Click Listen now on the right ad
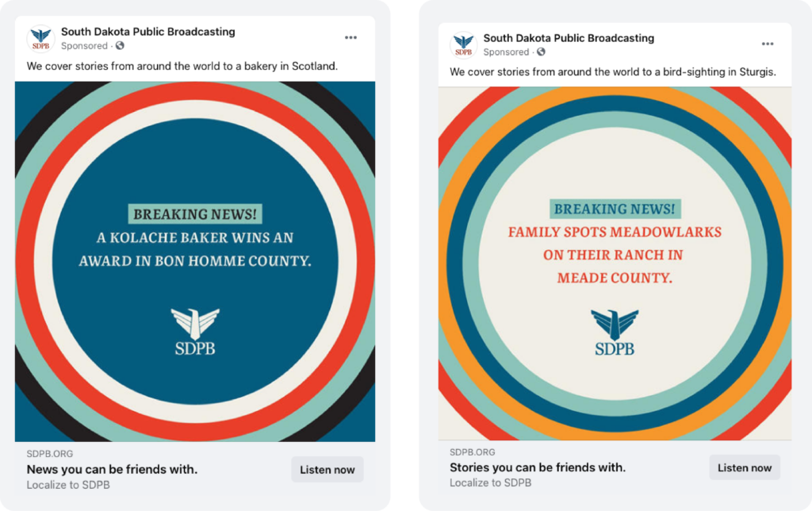812x511 pixels. coord(745,467)
